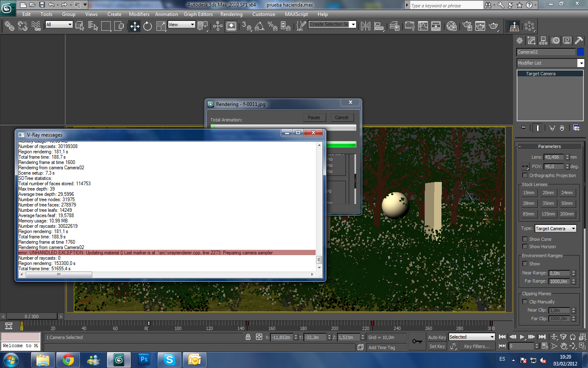Open the Rendering menu

tap(232, 14)
